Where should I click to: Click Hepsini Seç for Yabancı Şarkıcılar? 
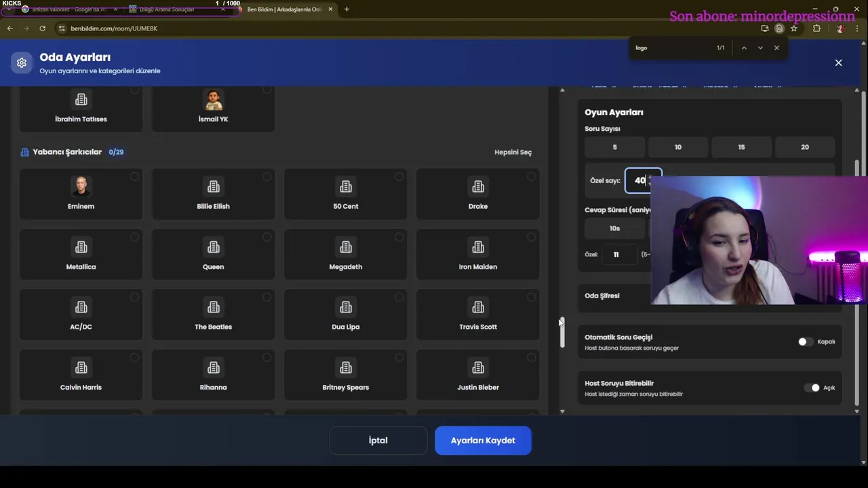(513, 152)
